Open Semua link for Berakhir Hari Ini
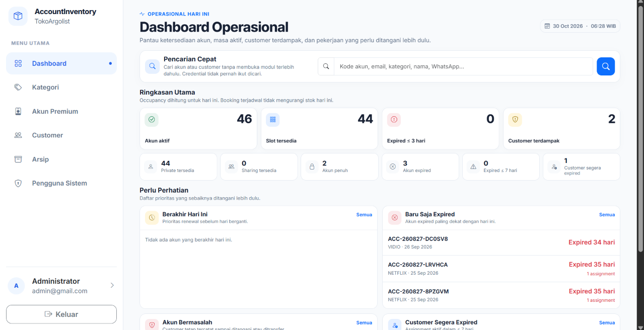644x330 pixels. tap(364, 215)
